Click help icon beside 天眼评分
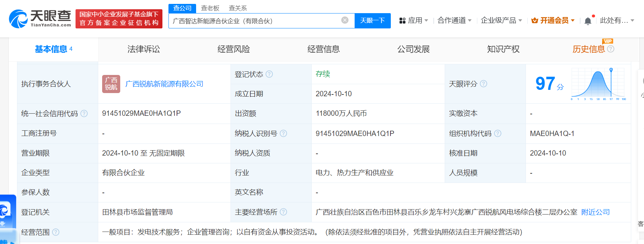This screenshot has height=244, width=644. 484,84
